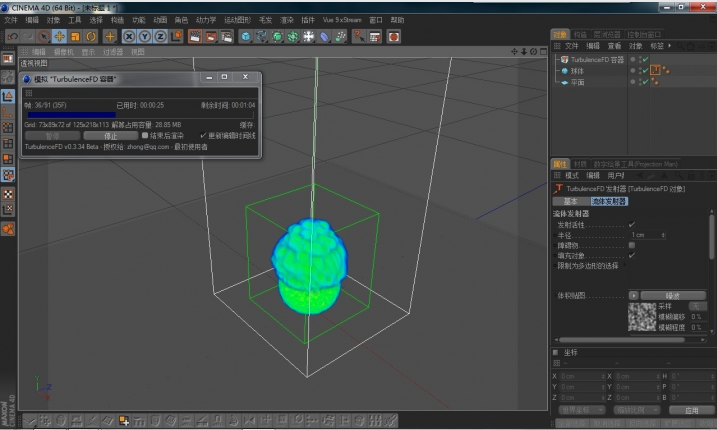This screenshot has width=717, height=430.
Task: Select the TurbulenceFD 容器 object
Action: point(597,59)
